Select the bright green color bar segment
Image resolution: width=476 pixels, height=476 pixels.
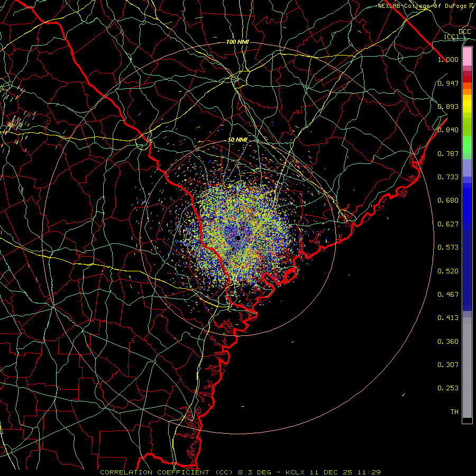click(467, 144)
